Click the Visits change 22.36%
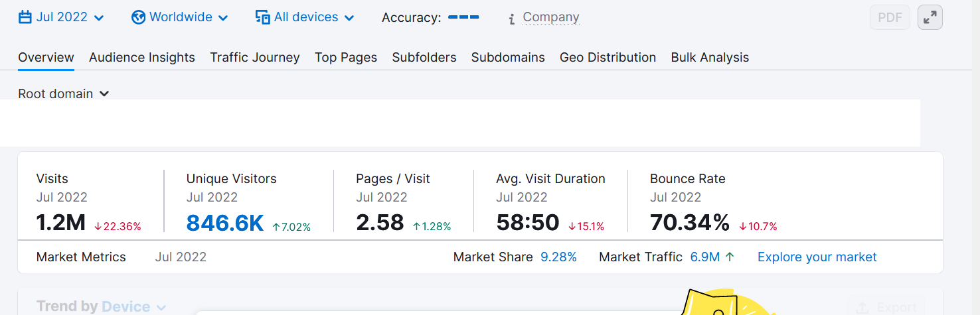This screenshot has height=315, width=980. (118, 226)
